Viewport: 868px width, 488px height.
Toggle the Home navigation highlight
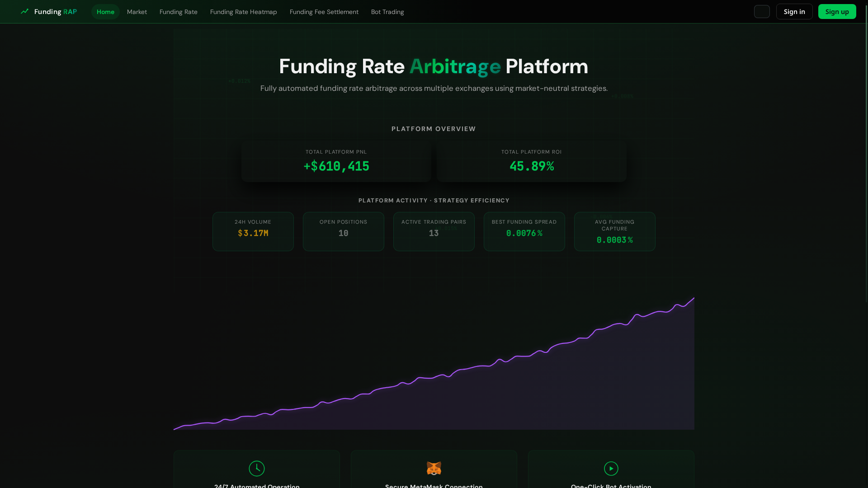[x=105, y=11]
